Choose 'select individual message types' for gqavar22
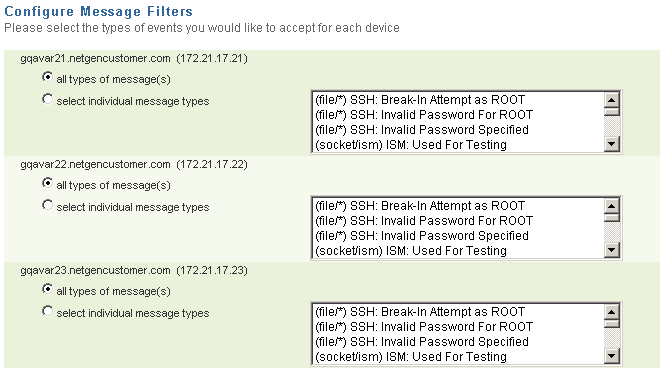Screen dimensions: 660x368 pos(48,205)
